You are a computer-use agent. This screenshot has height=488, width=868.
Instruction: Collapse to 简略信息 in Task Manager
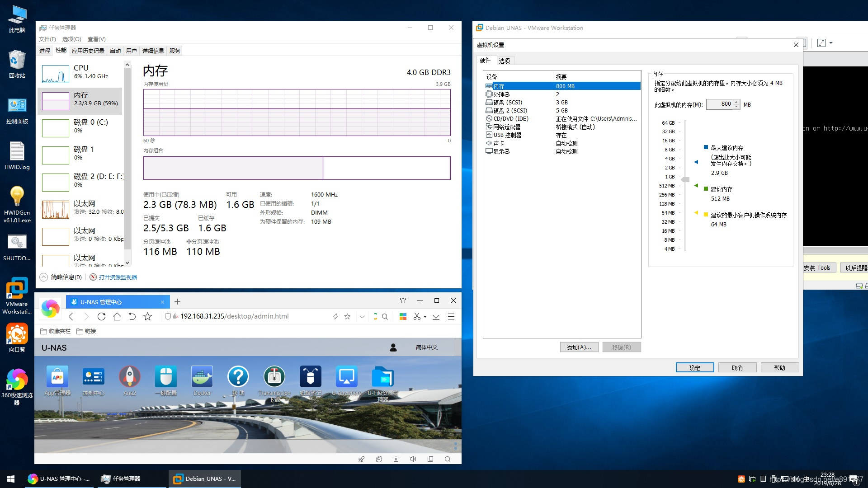pyautogui.click(x=61, y=277)
